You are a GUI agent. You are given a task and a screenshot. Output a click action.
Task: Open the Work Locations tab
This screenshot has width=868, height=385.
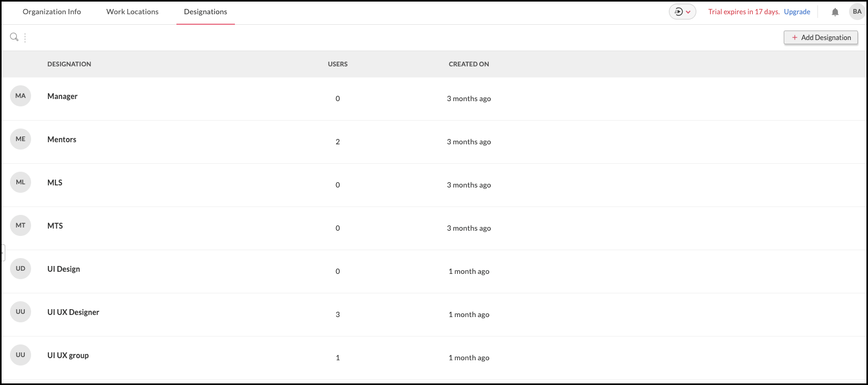click(x=132, y=12)
